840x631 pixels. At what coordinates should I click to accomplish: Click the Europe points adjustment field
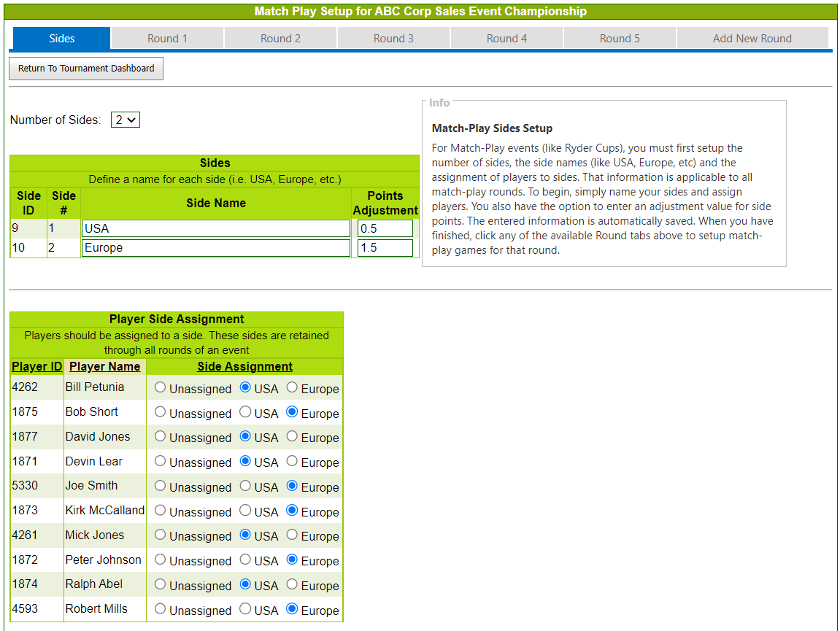pyautogui.click(x=385, y=248)
